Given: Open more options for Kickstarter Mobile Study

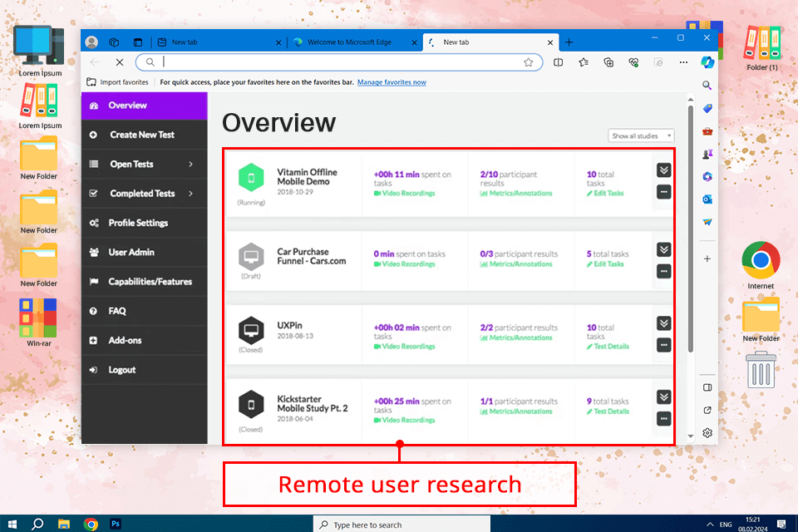Looking at the screenshot, I should [663, 419].
